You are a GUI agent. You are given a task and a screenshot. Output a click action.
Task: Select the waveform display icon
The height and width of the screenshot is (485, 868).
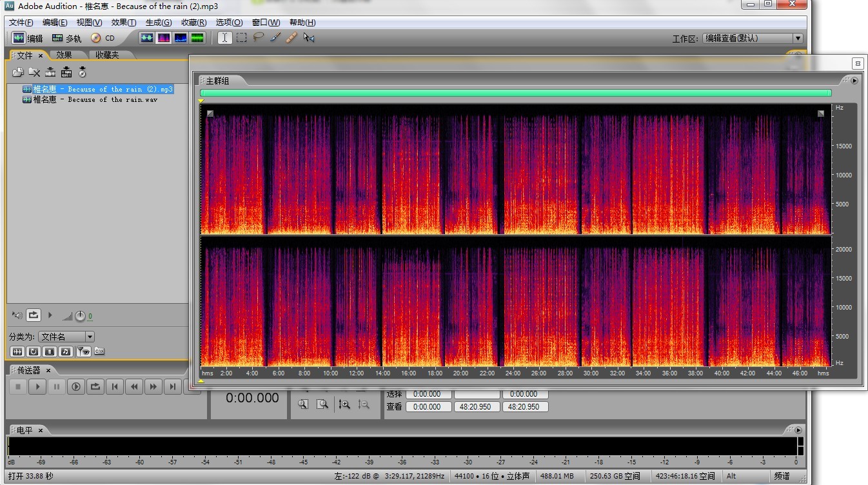[147, 38]
